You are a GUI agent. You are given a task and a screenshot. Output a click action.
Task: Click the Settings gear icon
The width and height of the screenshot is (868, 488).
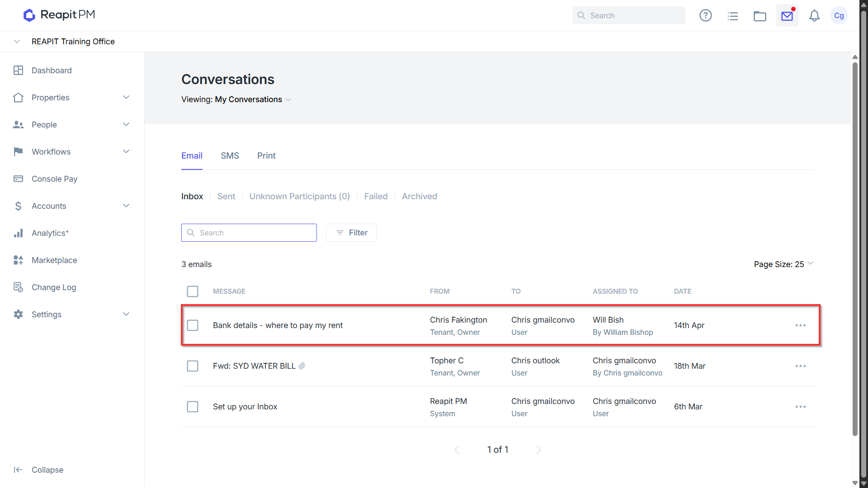pos(18,314)
